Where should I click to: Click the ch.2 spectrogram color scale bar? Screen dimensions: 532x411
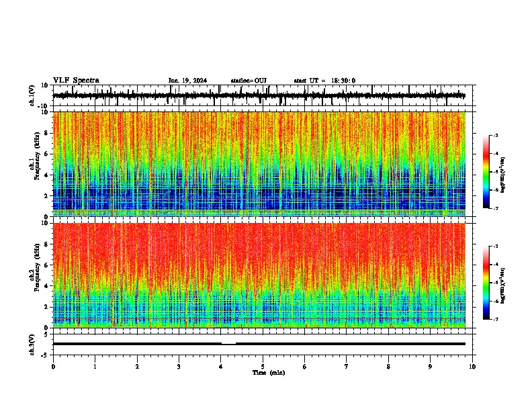[x=486, y=283]
